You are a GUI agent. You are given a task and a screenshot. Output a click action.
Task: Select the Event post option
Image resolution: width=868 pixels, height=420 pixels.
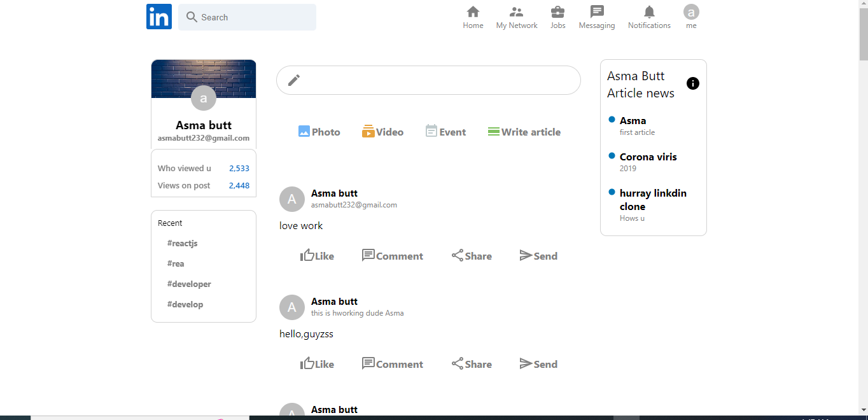[x=445, y=132]
